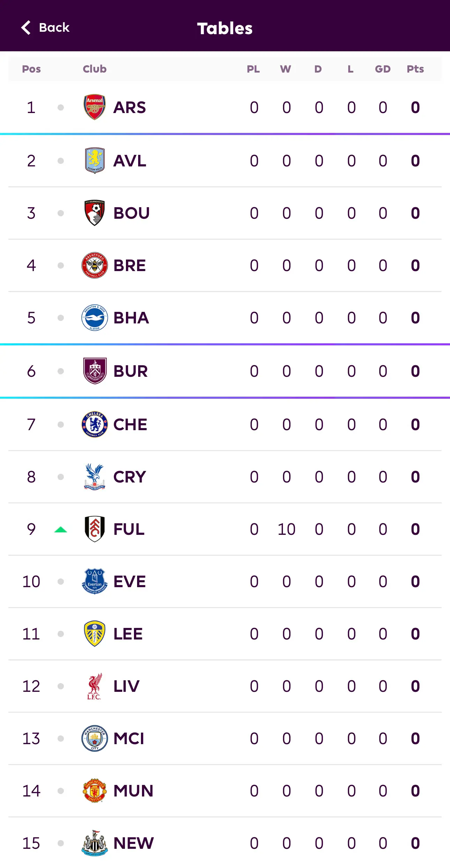Select the Brighton seagull badge

pyautogui.click(x=95, y=317)
